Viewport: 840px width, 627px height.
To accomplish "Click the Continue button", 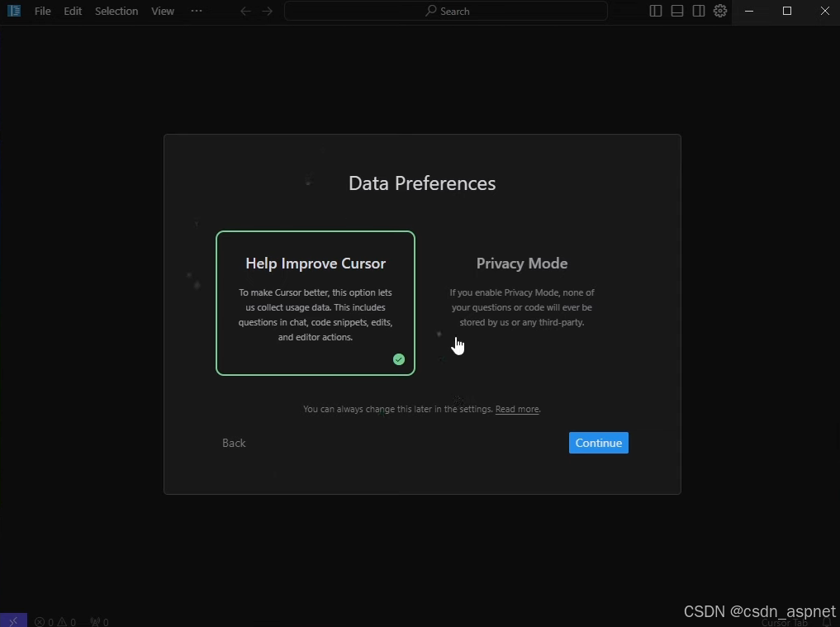I will pos(598,443).
